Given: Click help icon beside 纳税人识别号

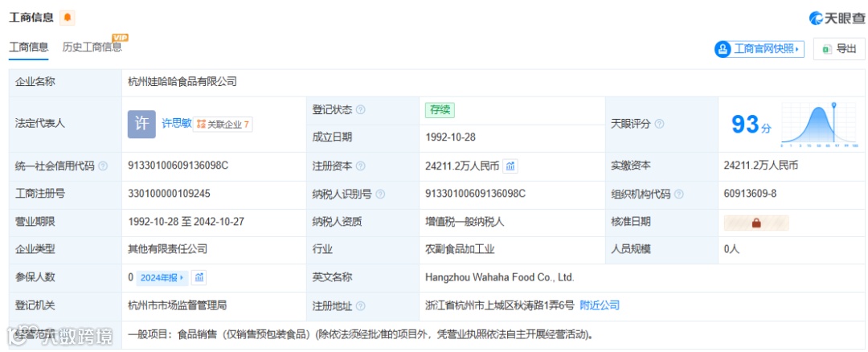Looking at the screenshot, I should 380,194.
